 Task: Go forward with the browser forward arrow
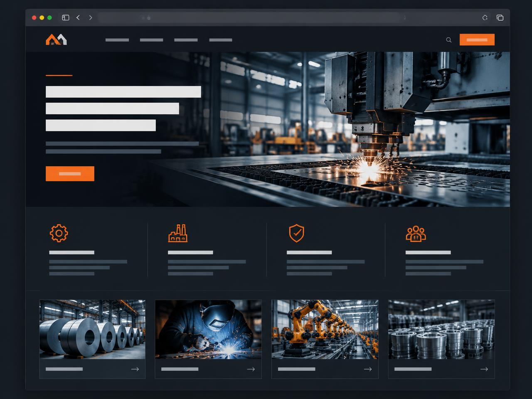click(91, 17)
